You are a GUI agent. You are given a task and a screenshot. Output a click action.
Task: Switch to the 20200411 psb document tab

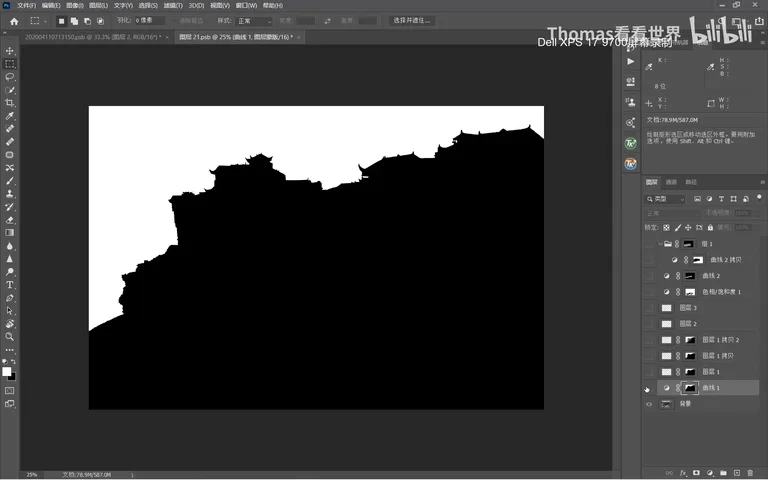(x=93, y=37)
